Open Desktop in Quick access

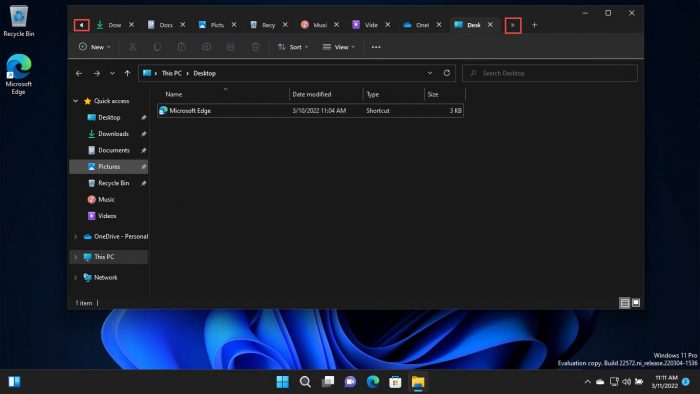click(x=109, y=117)
